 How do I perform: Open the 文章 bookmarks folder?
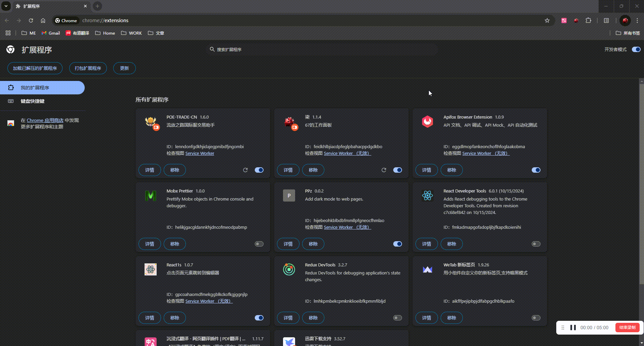coord(156,33)
